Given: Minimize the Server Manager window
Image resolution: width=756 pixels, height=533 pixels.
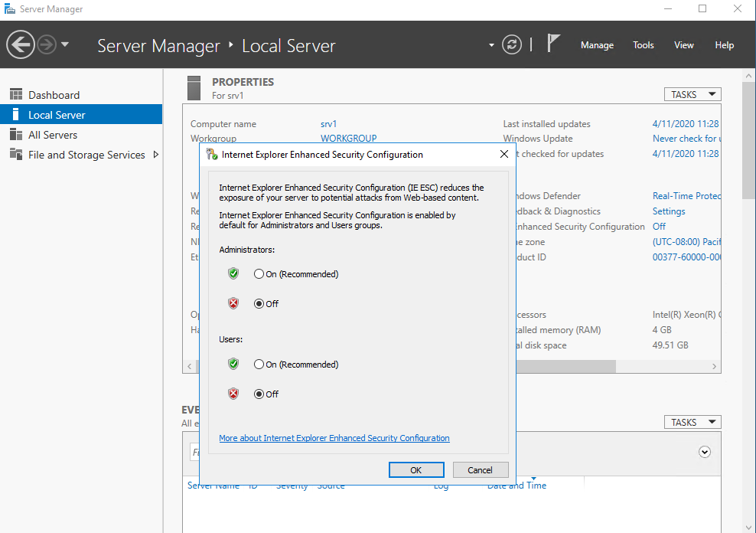Looking at the screenshot, I should point(668,8).
